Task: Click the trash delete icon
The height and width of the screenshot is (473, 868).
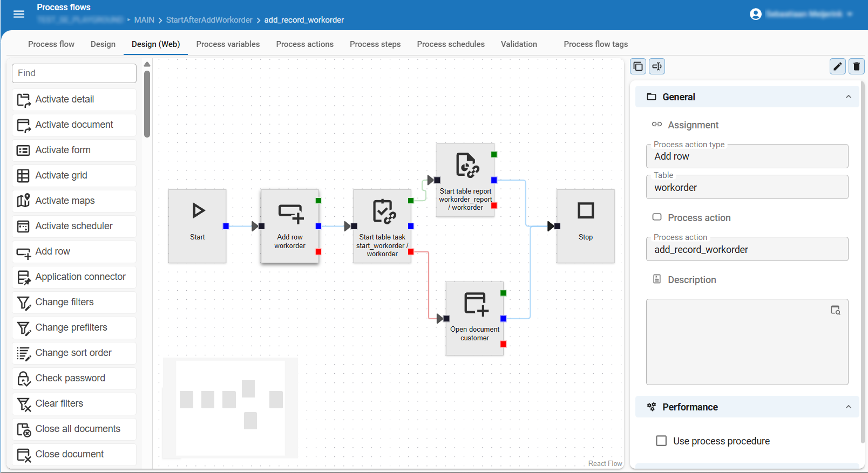Action: point(856,66)
